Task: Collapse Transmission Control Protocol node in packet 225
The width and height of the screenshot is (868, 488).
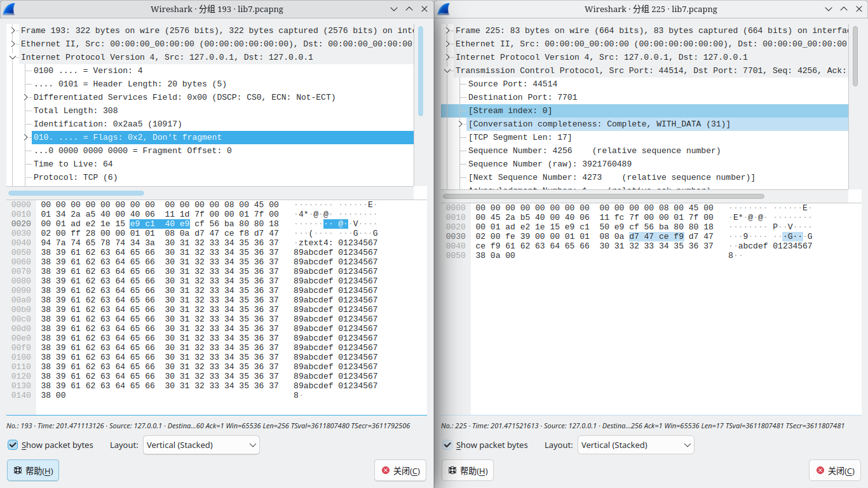Action: (x=447, y=71)
